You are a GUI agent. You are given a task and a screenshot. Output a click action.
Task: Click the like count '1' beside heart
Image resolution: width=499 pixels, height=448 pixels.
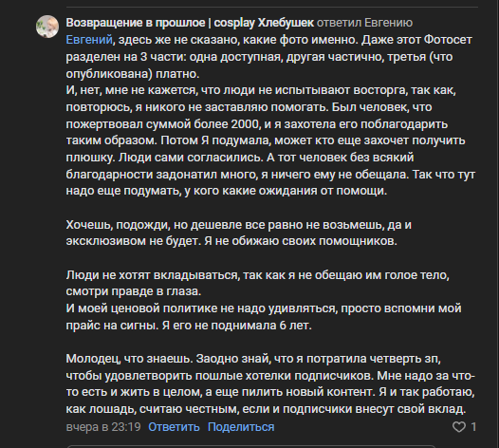point(473,427)
